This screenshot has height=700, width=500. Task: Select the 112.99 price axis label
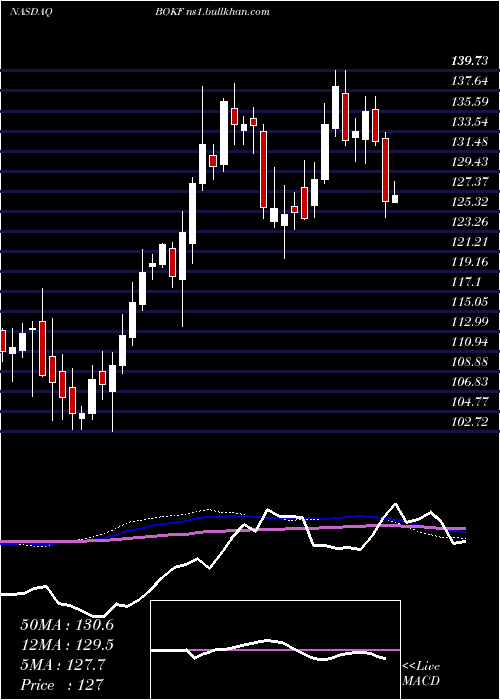coord(469,322)
